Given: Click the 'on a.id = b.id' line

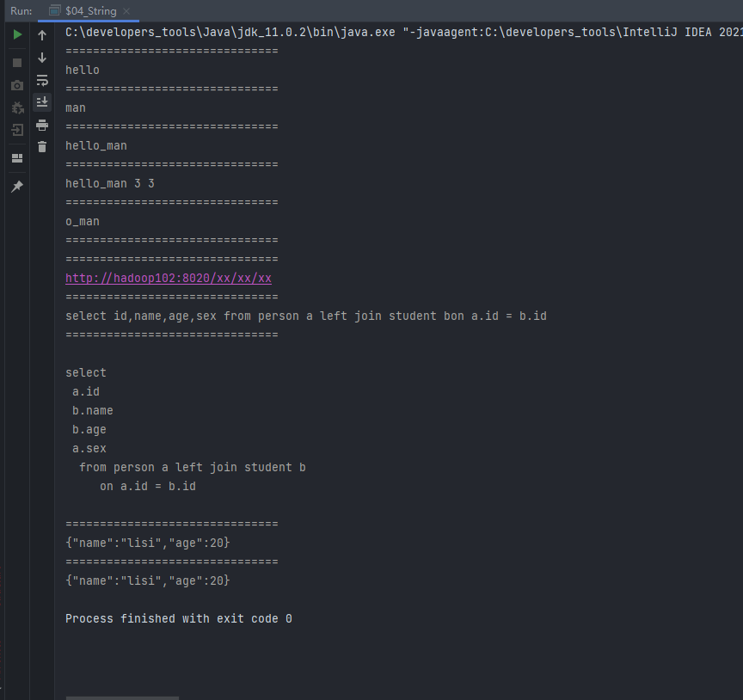Looking at the screenshot, I should pyautogui.click(x=148, y=486).
